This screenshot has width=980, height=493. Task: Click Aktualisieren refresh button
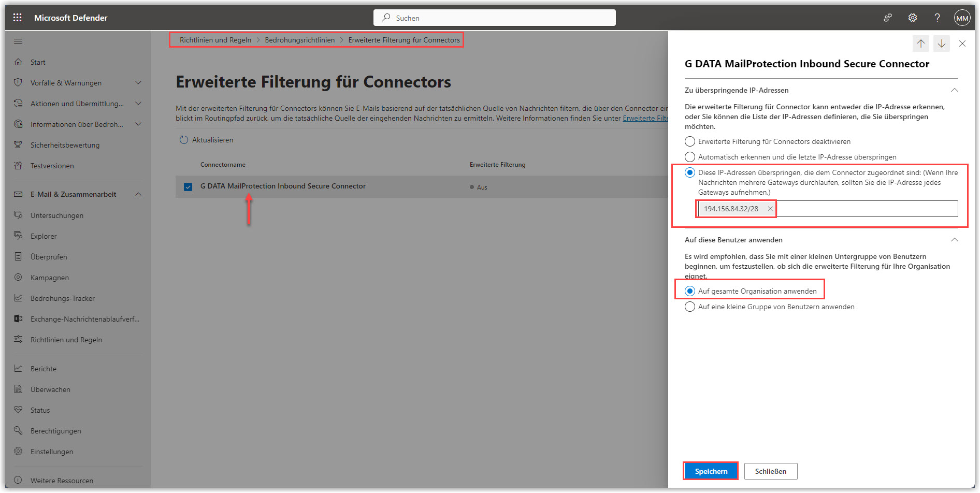coord(206,140)
